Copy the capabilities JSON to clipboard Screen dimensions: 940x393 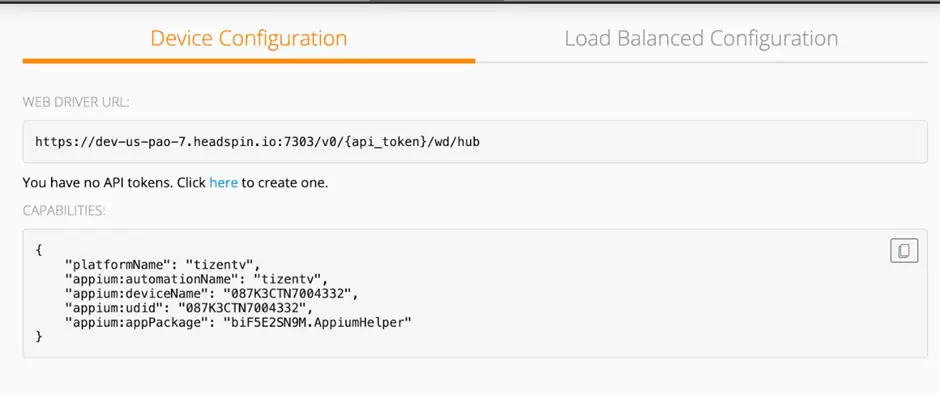(904, 250)
